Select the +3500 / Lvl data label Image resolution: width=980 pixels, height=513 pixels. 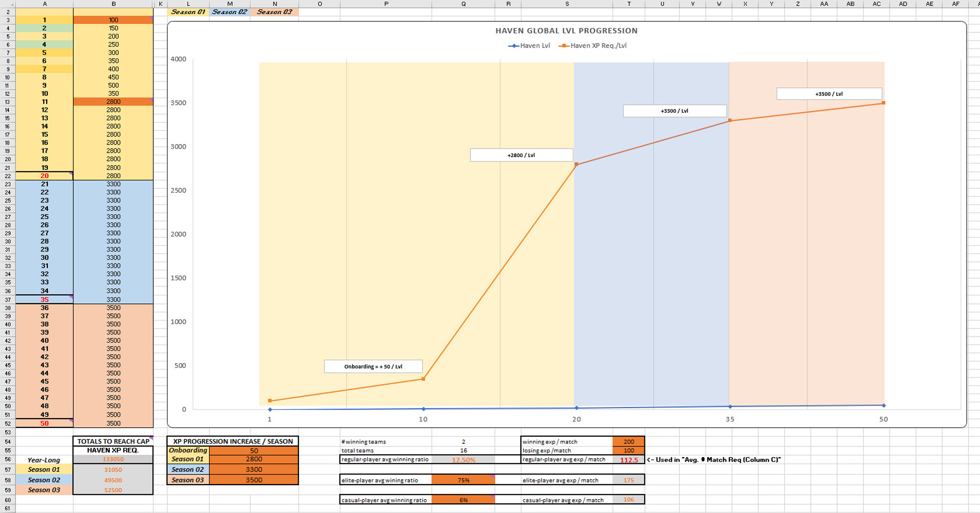pyautogui.click(x=829, y=93)
